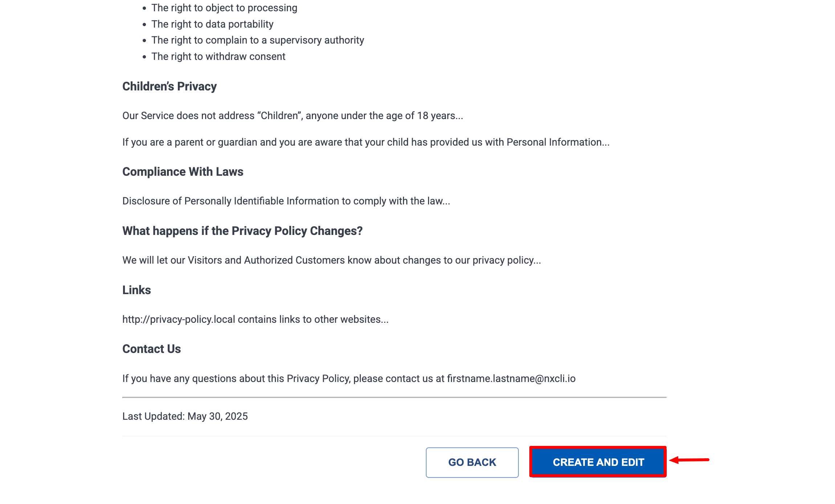Click the parent or guardian paragraph
This screenshot has height=504, width=835.
[366, 142]
